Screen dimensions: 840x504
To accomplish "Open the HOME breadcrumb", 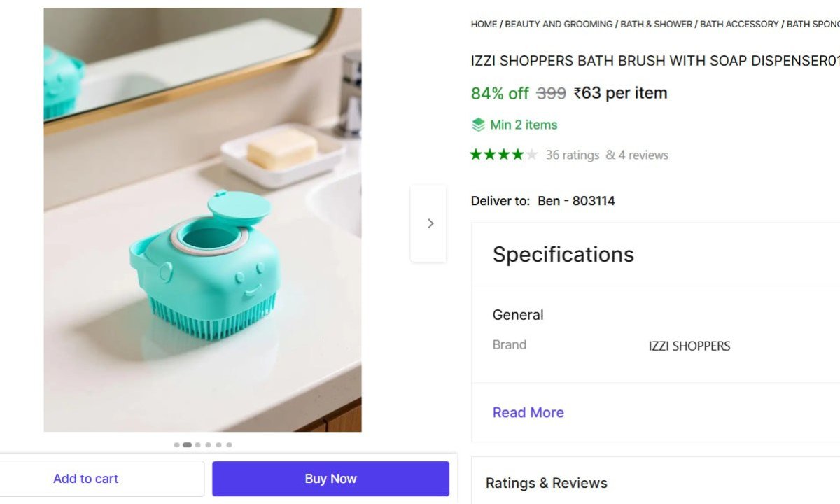I will pos(484,23).
